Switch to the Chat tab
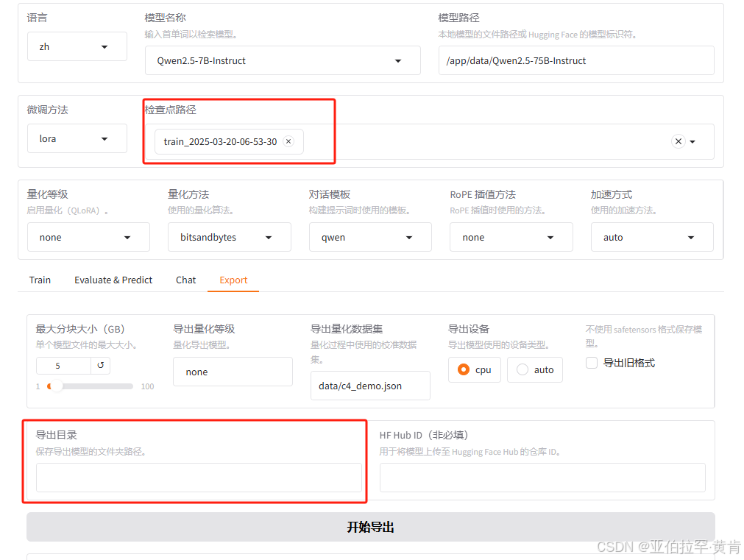The width and height of the screenshot is (744, 560). tap(185, 280)
